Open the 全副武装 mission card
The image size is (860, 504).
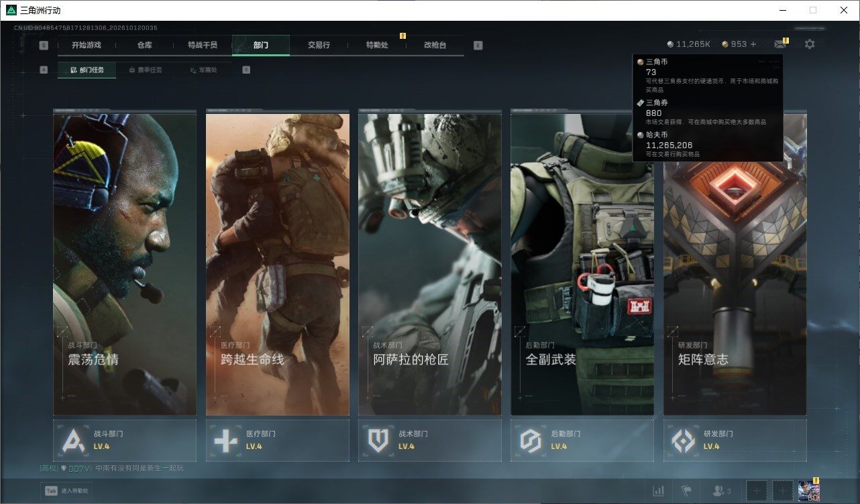tap(582, 263)
